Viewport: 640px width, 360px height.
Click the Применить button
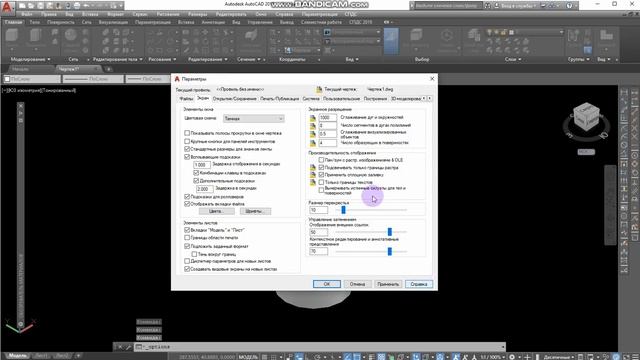pyautogui.click(x=388, y=284)
